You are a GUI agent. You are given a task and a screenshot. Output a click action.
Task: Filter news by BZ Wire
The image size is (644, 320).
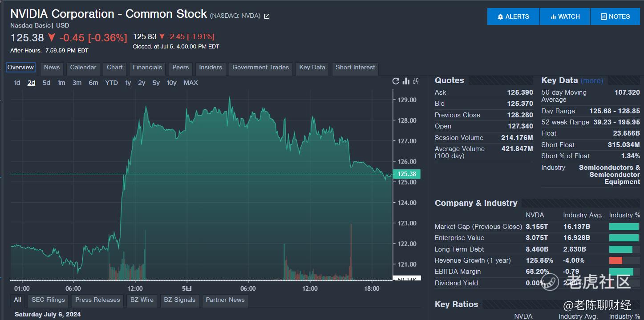tap(142, 300)
